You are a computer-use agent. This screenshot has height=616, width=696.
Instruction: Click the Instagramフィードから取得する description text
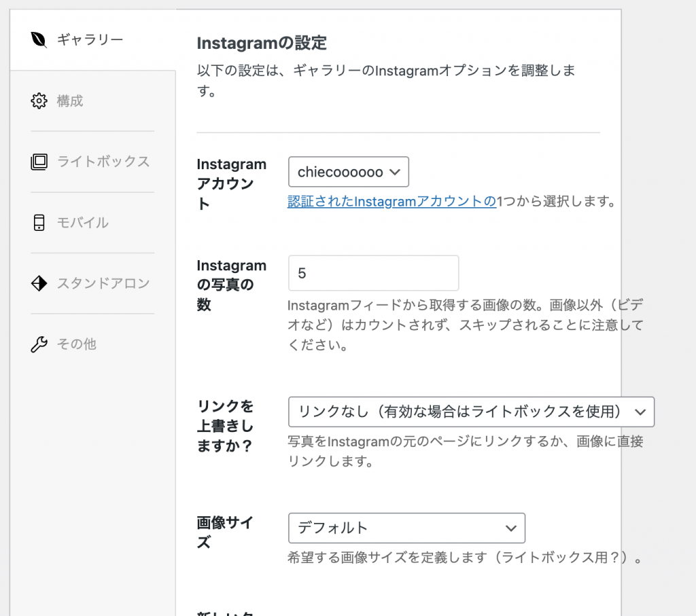click(465, 325)
